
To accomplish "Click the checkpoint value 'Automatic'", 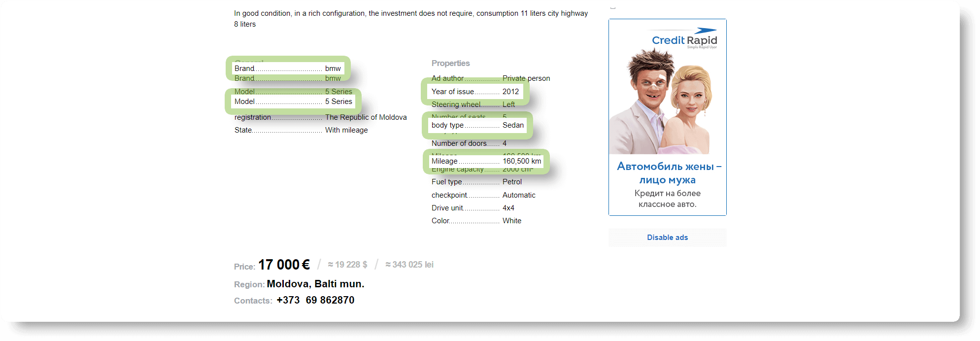I will [519, 195].
